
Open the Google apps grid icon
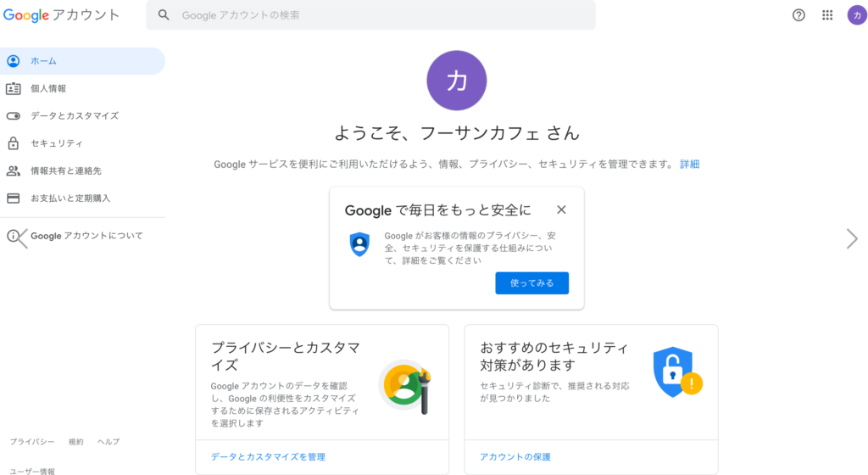tap(827, 15)
